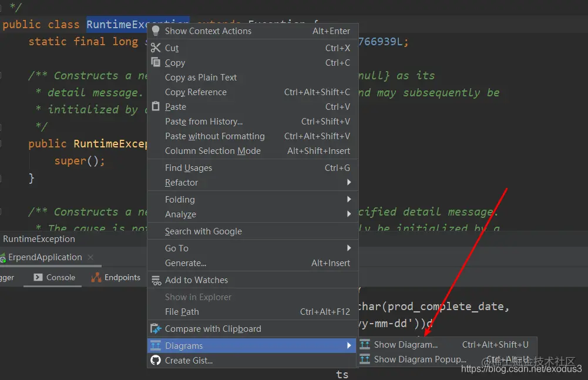Screen dimensions: 588x380
Task: Toggle Column Selection Mode
Action: point(253,150)
